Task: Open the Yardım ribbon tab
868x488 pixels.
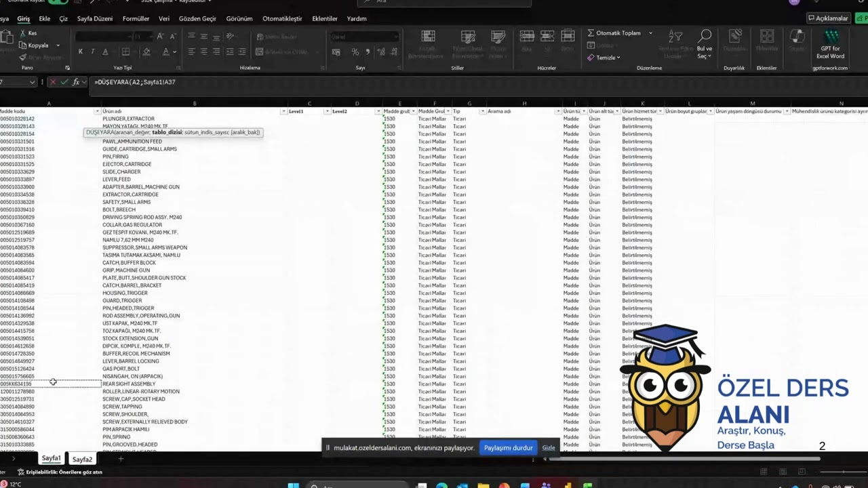Action: click(x=357, y=18)
